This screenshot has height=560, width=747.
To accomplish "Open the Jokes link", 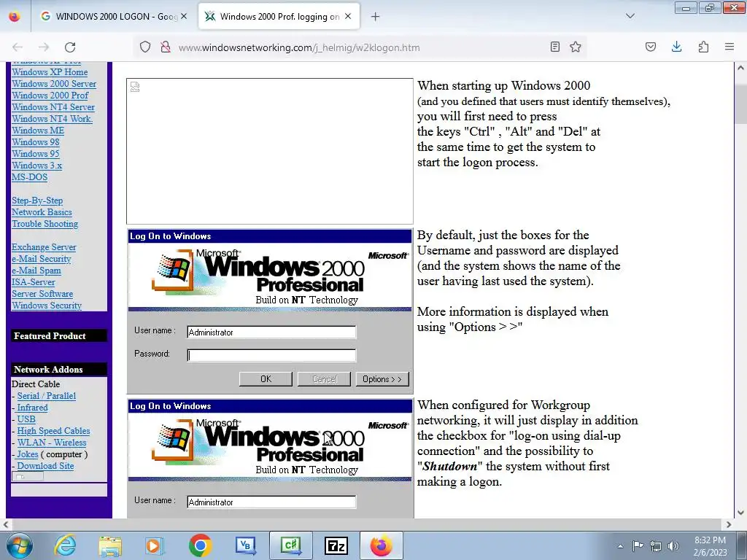I will [28, 454].
